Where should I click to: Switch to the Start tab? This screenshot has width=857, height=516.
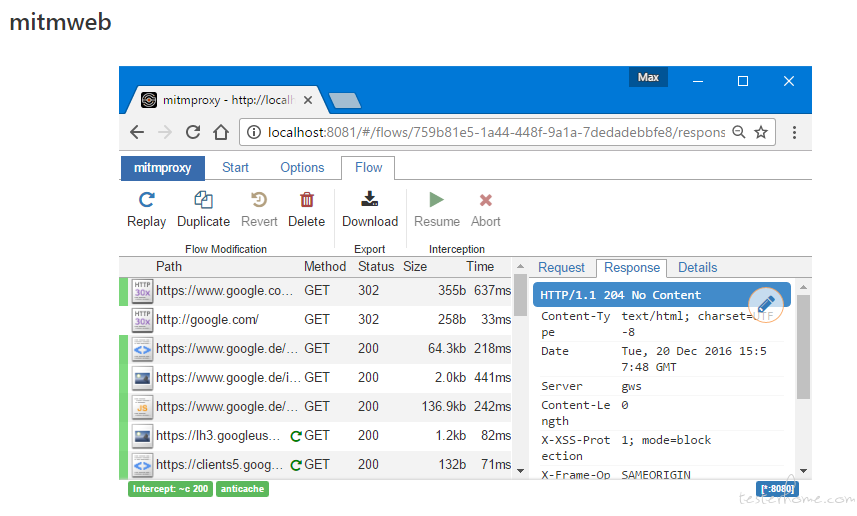[235, 168]
